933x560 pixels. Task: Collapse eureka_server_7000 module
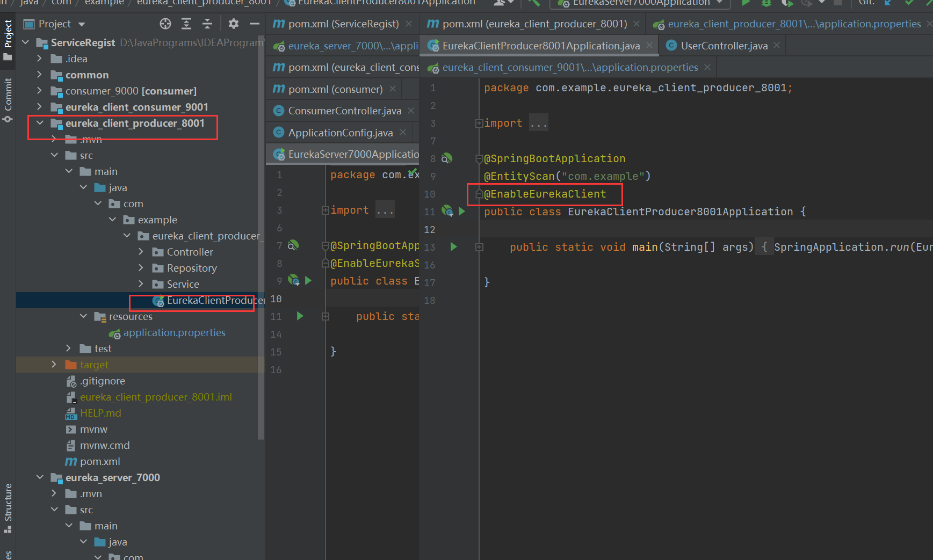40,477
